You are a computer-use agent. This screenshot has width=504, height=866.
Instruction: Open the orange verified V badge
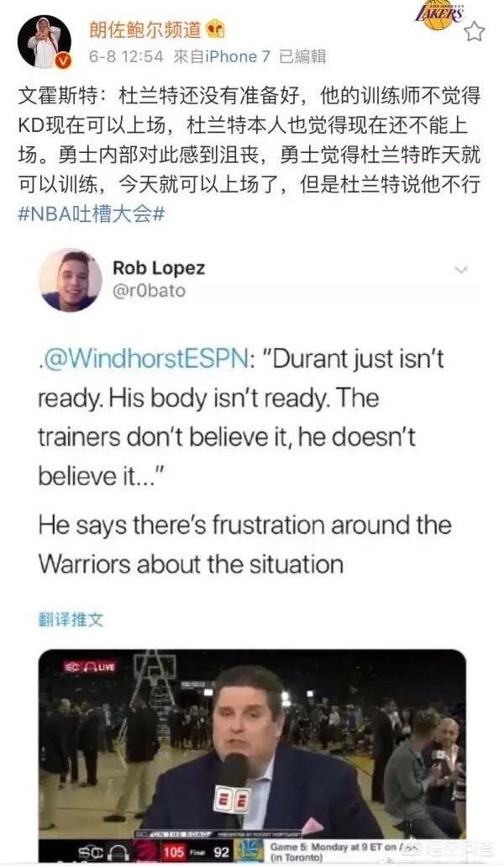(64, 61)
